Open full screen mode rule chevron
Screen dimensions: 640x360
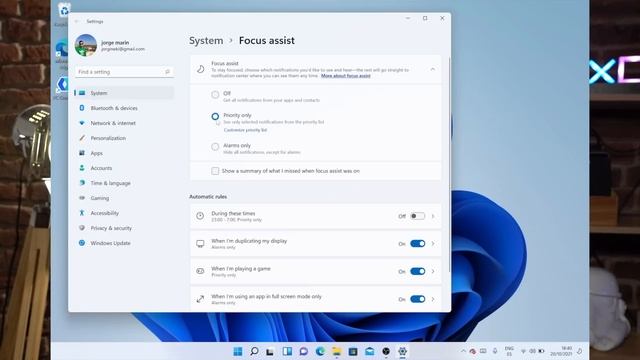coord(433,299)
